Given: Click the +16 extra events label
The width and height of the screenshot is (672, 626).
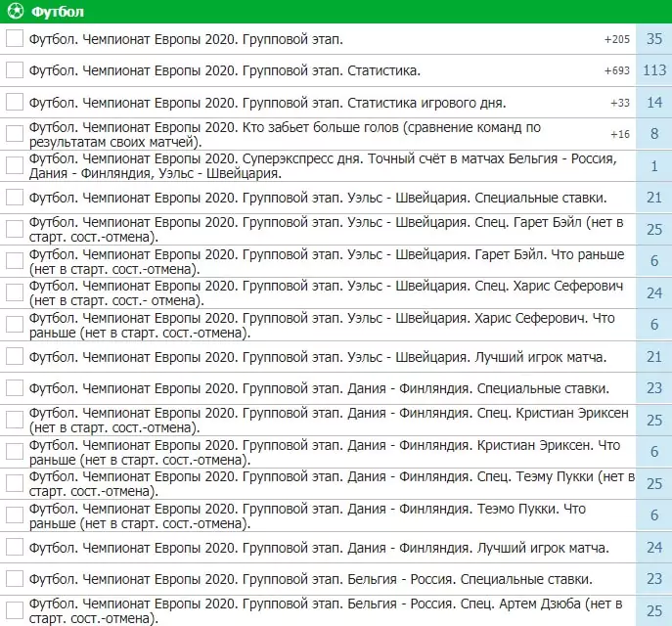Looking at the screenshot, I should [x=620, y=134].
